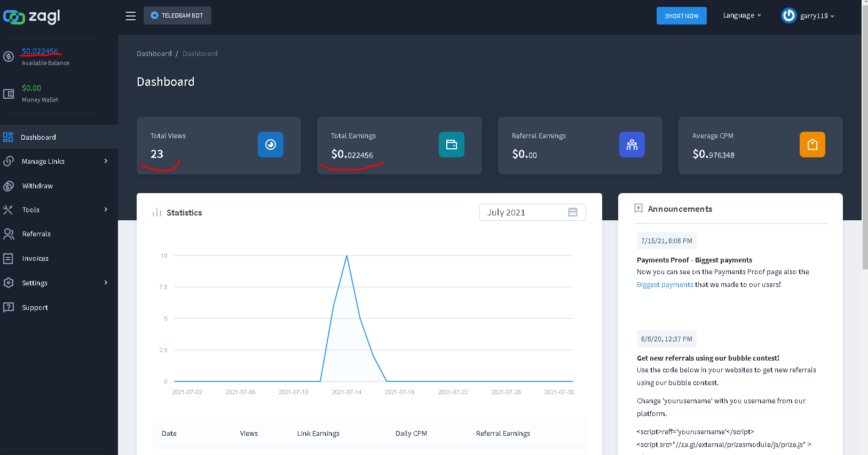This screenshot has height=455, width=868.
Task: Click the calendar icon in date field
Action: [x=573, y=212]
